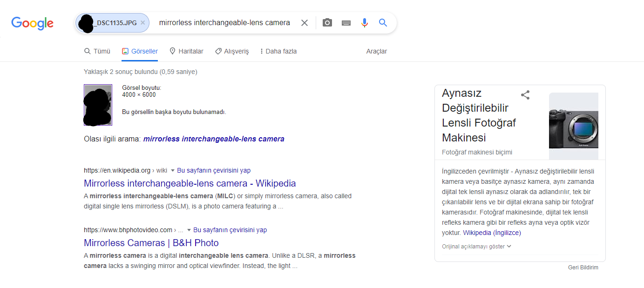Open the Haritalar tab
The width and height of the screenshot is (644, 288).
pyautogui.click(x=186, y=51)
